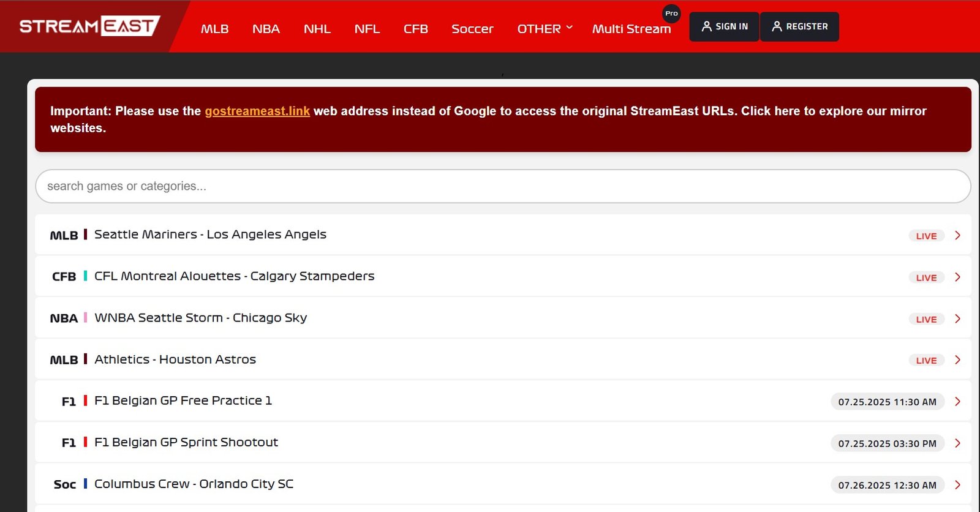Viewport: 980px width, 512px height.
Task: Click the SIGN IN button
Action: click(x=724, y=27)
